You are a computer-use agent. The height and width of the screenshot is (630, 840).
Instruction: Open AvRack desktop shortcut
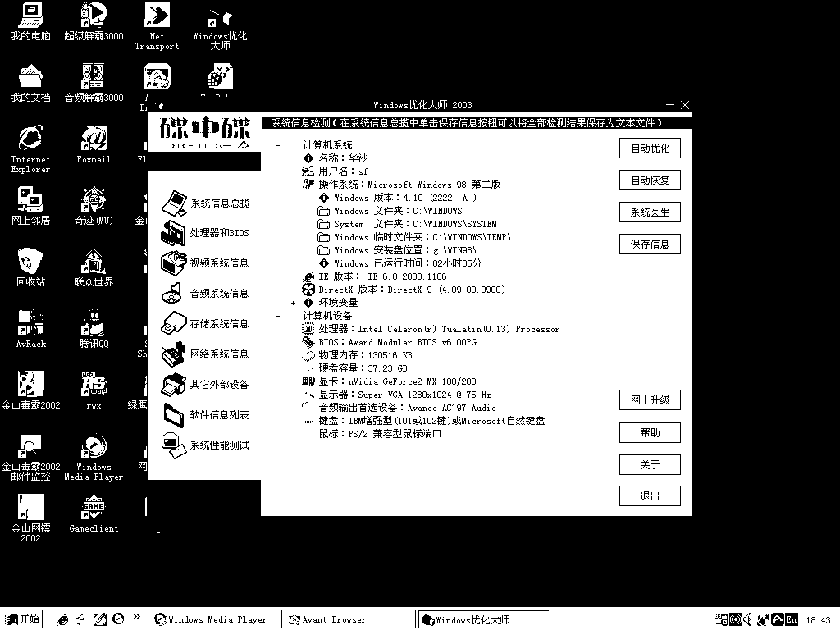coord(30,329)
